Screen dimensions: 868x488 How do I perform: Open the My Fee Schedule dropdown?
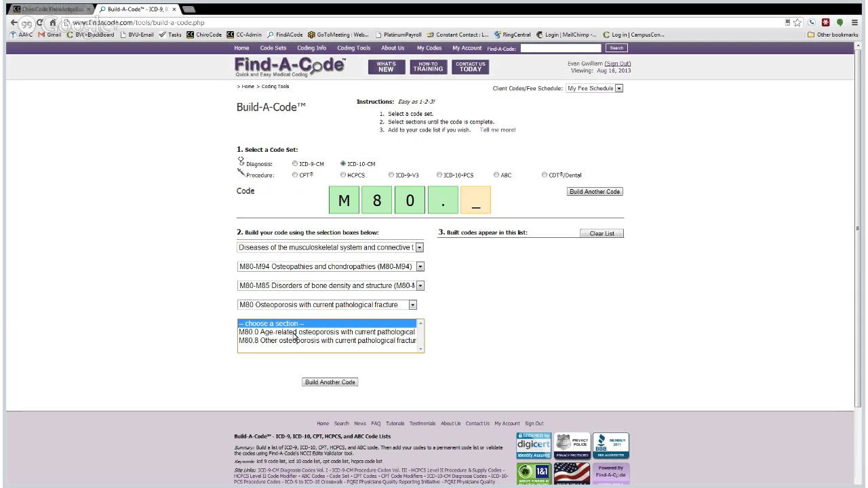pyautogui.click(x=594, y=88)
